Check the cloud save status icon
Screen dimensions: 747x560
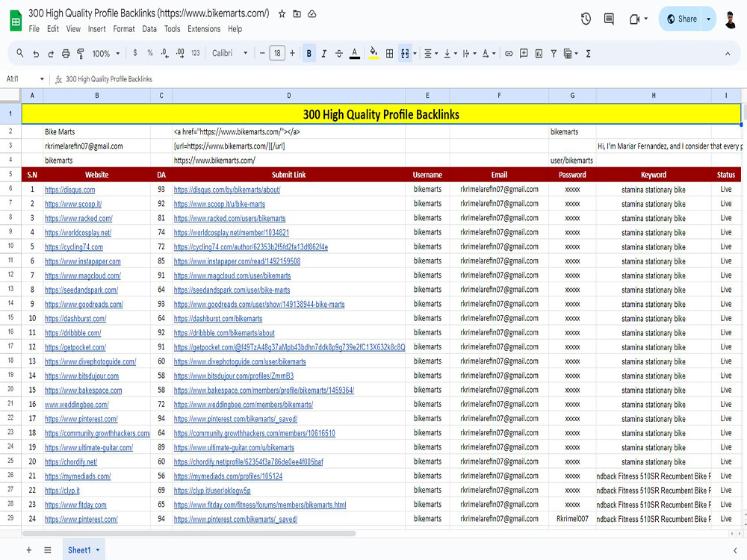point(312,13)
